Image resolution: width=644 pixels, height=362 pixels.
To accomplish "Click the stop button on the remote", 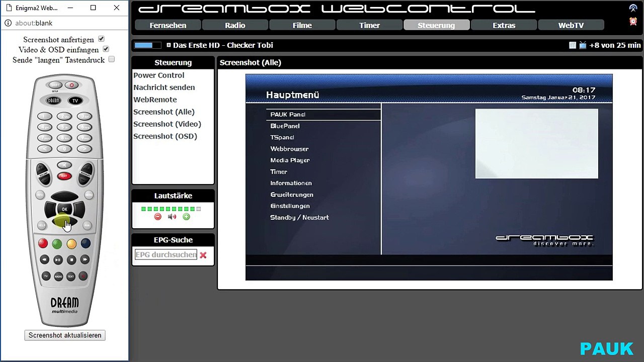I will click(71, 259).
